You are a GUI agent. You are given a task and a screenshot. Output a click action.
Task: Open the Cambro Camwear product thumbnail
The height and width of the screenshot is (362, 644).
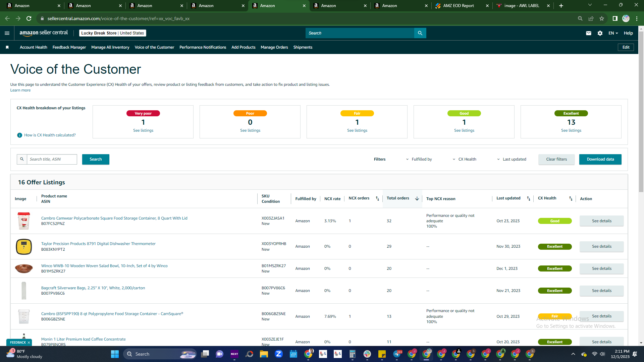click(x=24, y=221)
